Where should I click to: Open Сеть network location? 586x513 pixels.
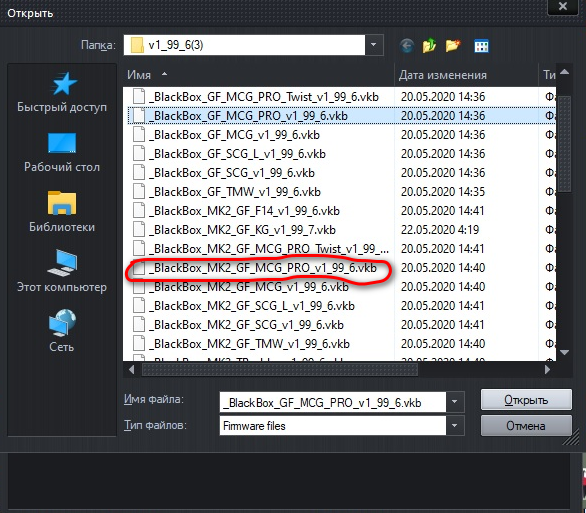[62, 331]
